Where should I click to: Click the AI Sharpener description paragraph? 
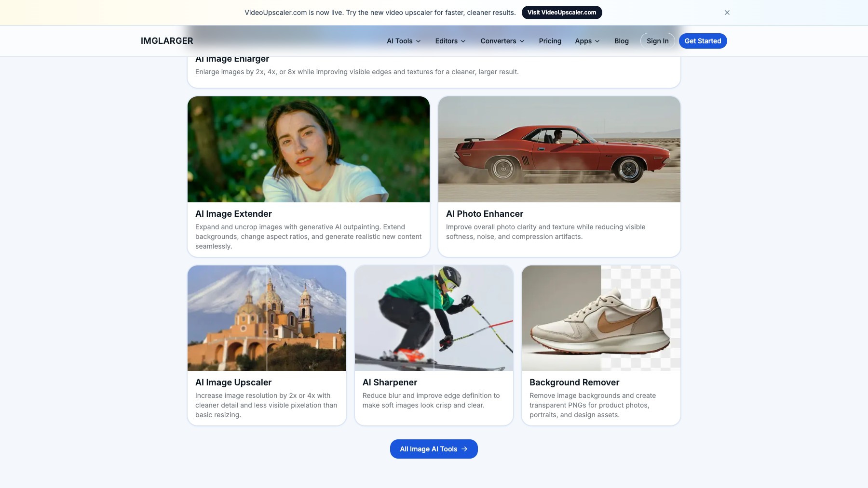pyautogui.click(x=431, y=400)
